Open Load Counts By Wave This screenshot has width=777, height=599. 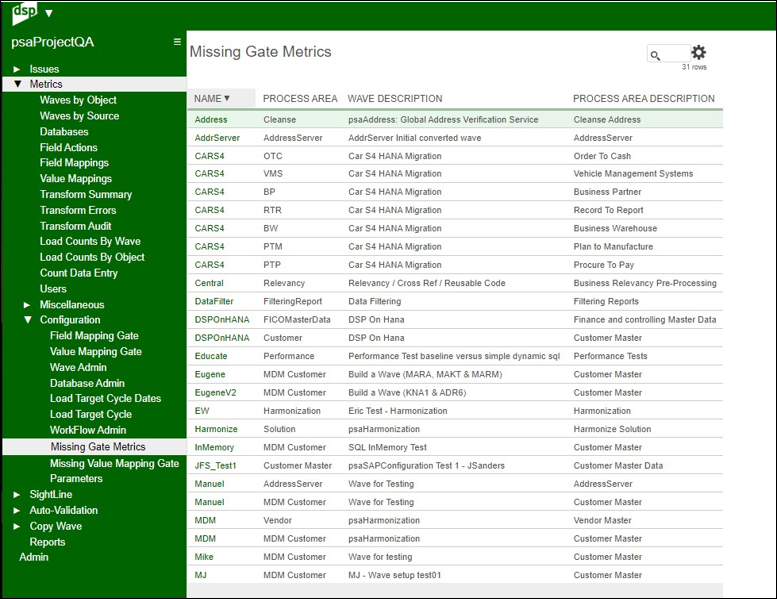tap(90, 241)
